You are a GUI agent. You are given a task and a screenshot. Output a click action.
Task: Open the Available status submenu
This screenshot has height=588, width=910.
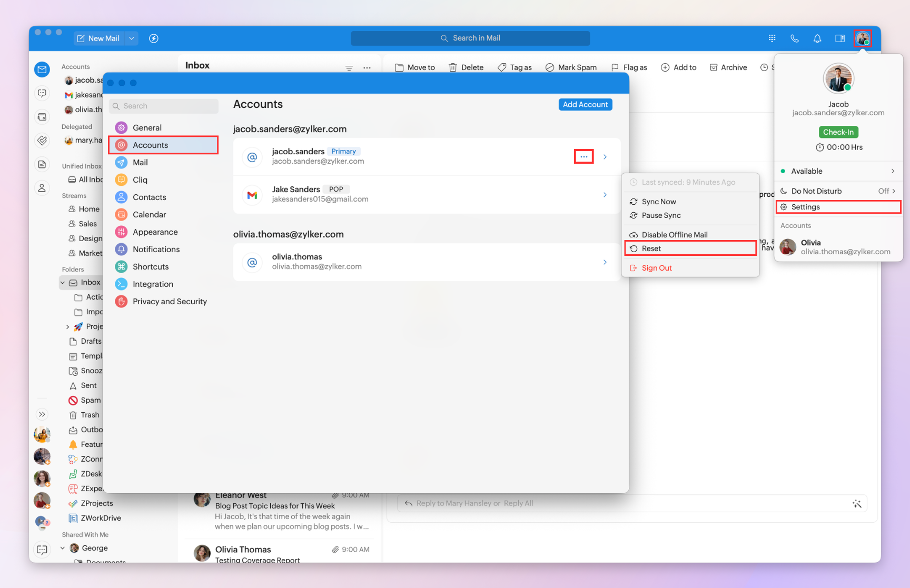pyautogui.click(x=838, y=171)
